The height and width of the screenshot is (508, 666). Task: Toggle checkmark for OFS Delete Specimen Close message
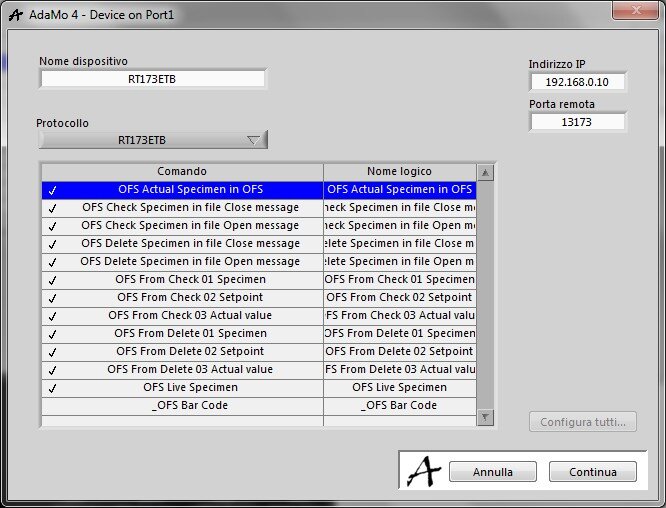pos(52,244)
